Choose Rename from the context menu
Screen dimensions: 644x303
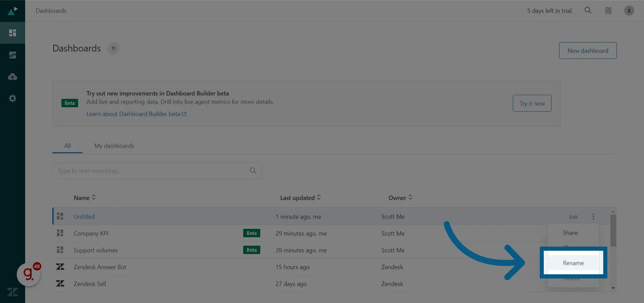[573, 263]
